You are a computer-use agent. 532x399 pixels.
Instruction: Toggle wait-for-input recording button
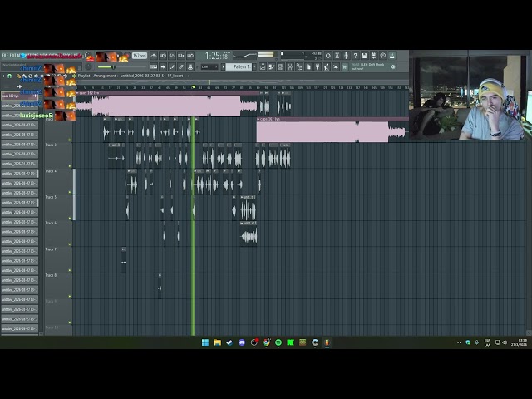(163, 56)
